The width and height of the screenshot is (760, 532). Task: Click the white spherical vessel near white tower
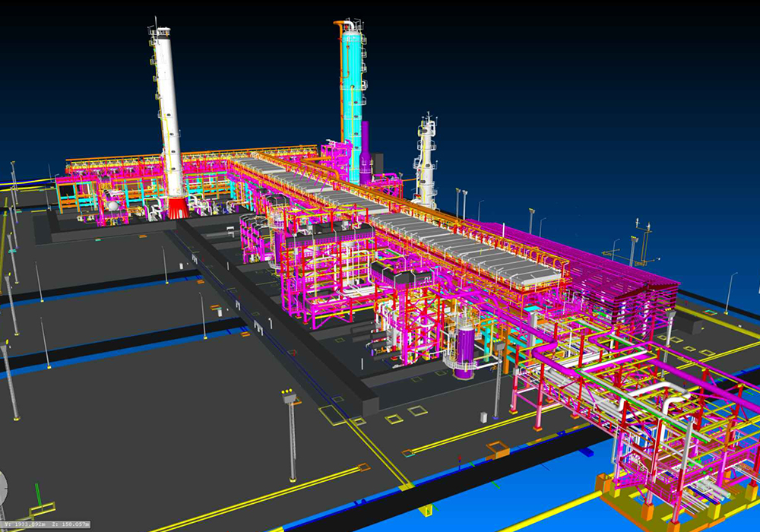(x=113, y=205)
